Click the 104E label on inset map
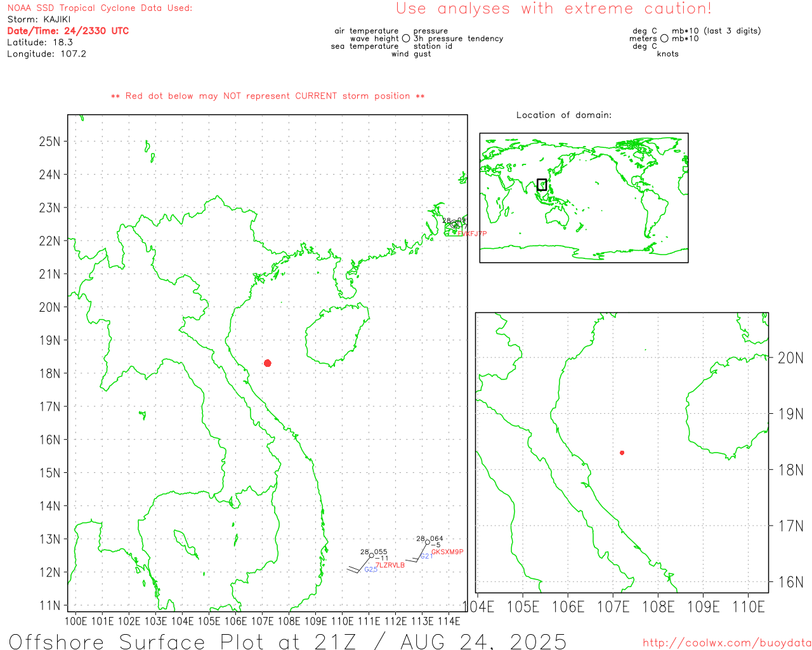The width and height of the screenshot is (812, 650). pos(478,607)
